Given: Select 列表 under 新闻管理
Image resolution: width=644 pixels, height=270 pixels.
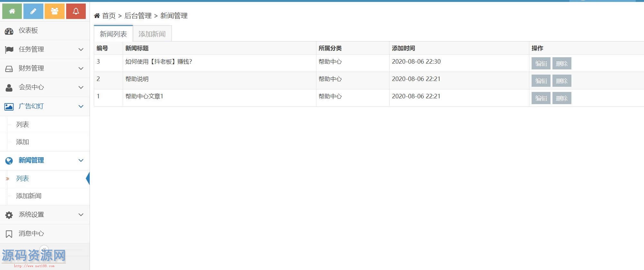Looking at the screenshot, I should 22,178.
